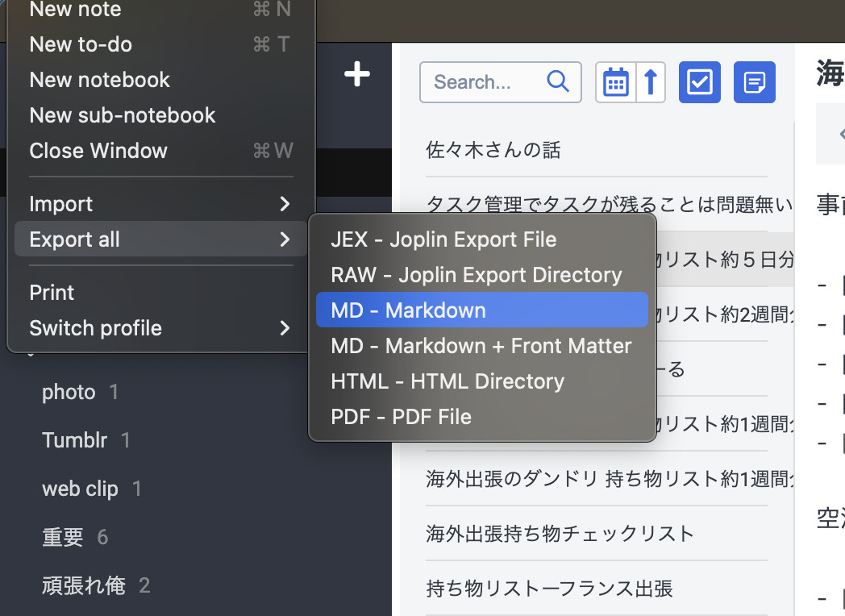Open the 佐々木さんの話 note
This screenshot has width=845, height=616.
click(x=493, y=150)
